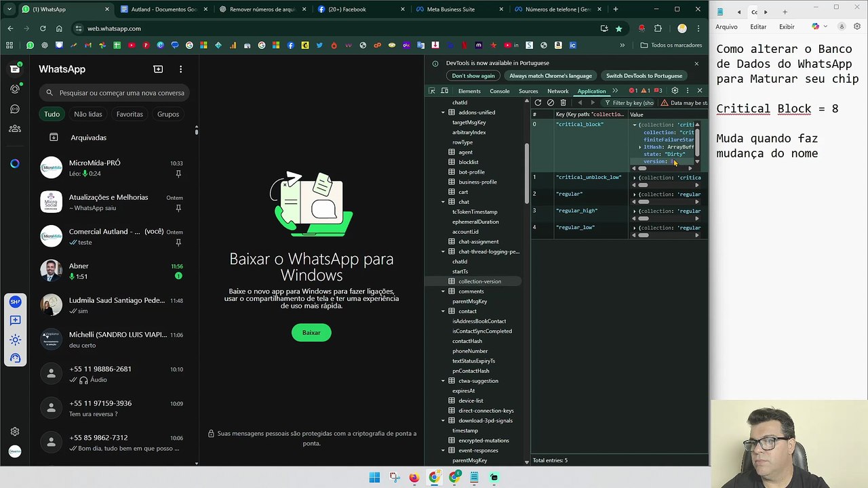This screenshot has height=488, width=868.
Task: Open the WhatsApp three-dot menu
Action: (x=180, y=69)
